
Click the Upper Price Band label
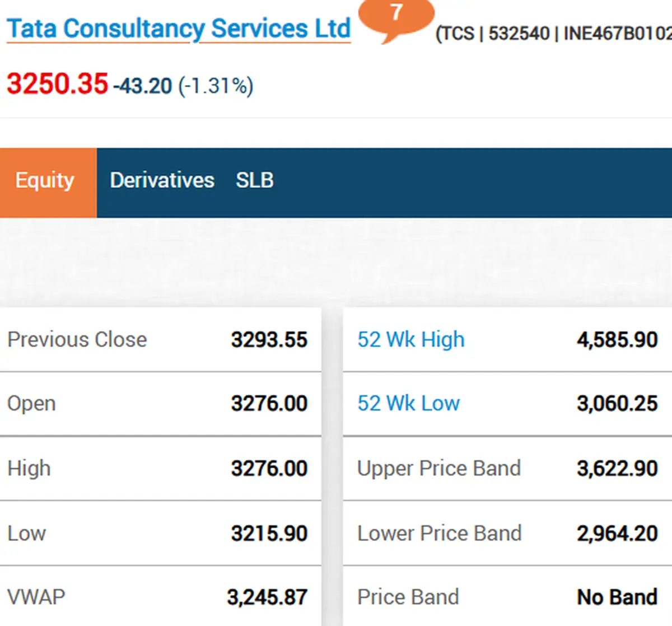pos(439,468)
